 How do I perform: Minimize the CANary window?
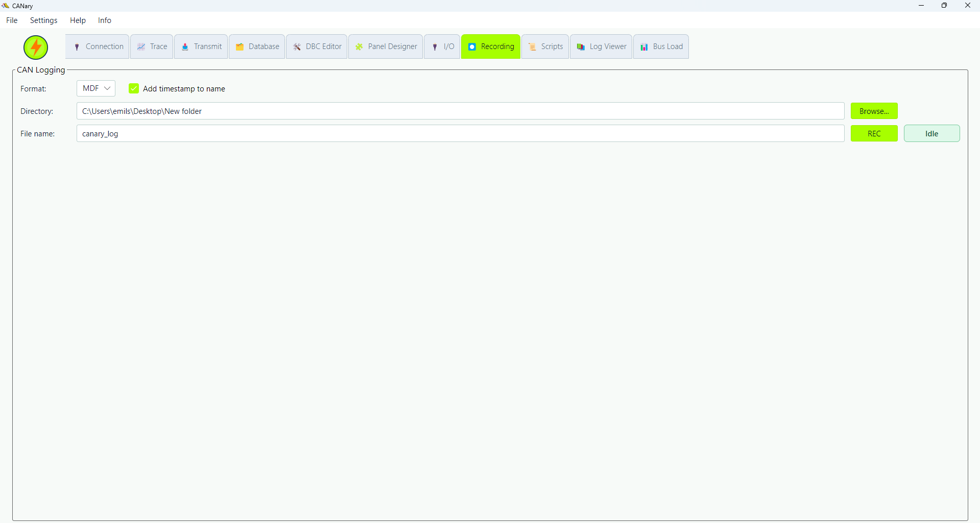tap(921, 6)
